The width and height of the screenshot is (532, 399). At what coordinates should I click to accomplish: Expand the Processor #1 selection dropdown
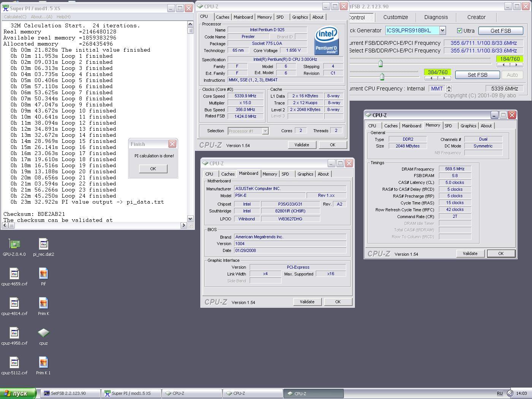265,131
